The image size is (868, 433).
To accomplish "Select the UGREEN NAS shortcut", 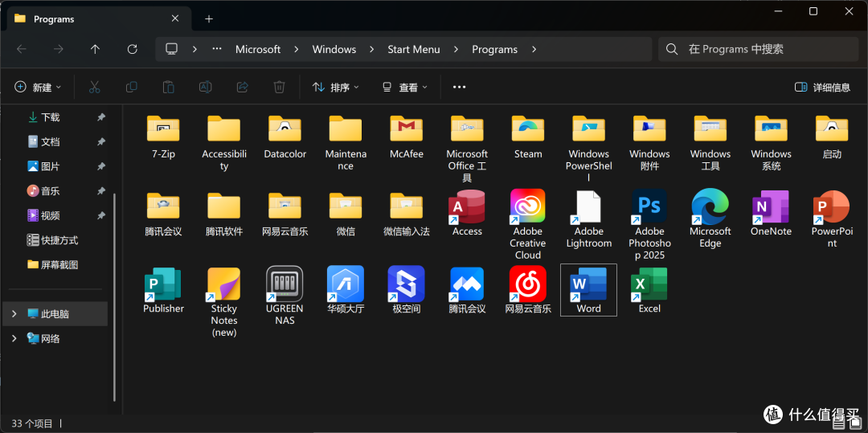I will [285, 296].
